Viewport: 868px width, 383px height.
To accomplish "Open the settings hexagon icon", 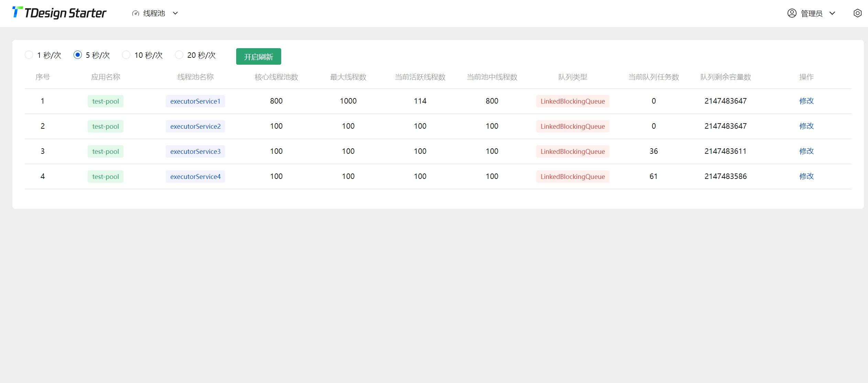I will pyautogui.click(x=857, y=13).
